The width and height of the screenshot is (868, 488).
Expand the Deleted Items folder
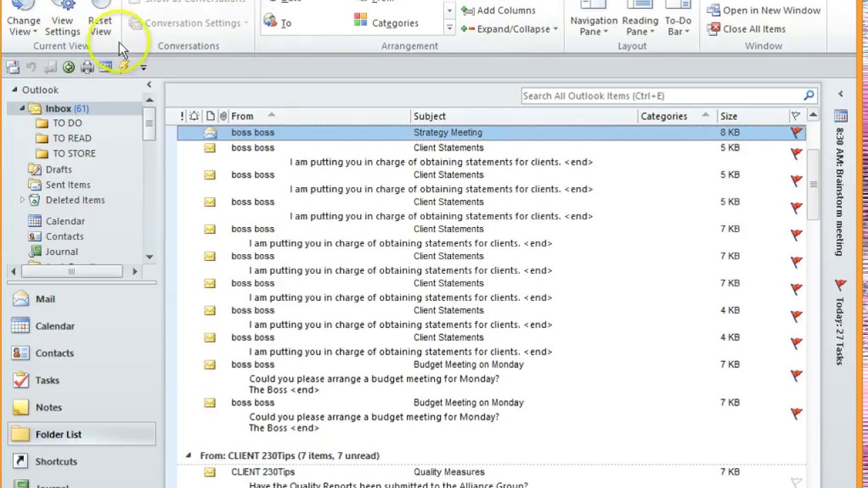(22, 200)
